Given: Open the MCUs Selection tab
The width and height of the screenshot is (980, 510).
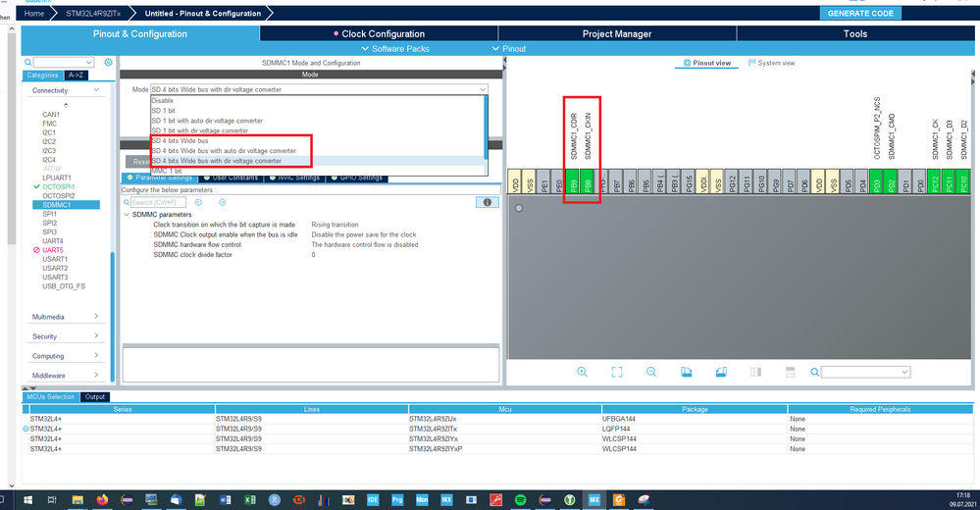Looking at the screenshot, I should [x=51, y=397].
